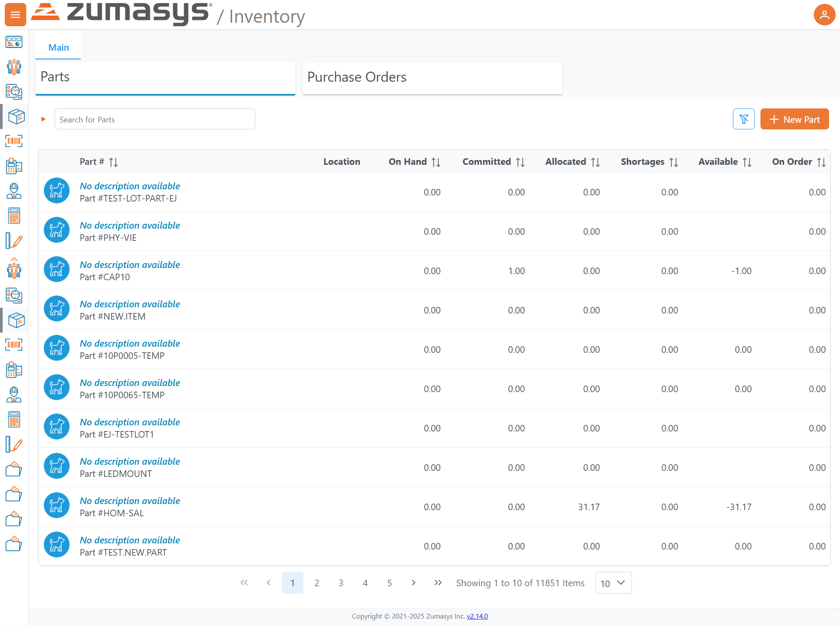The image size is (840, 626).
Task: Open the rows per page dropdown
Action: [x=613, y=583]
